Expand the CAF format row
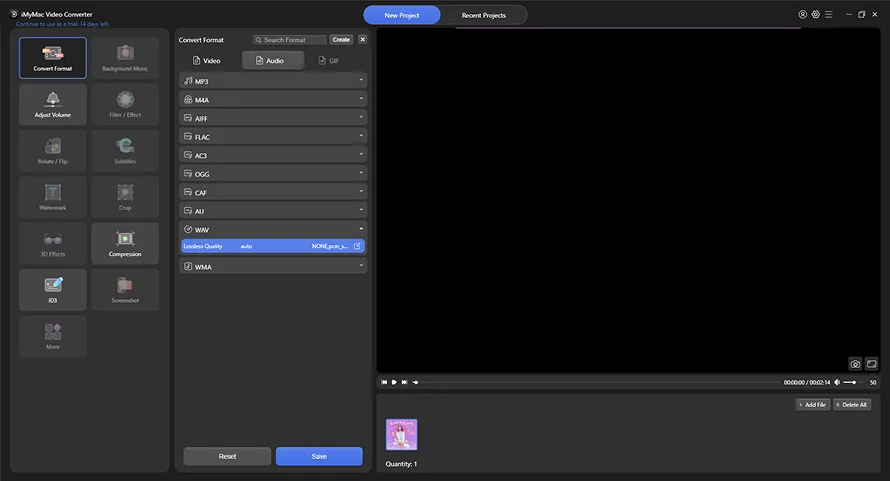The image size is (890, 481). pyautogui.click(x=273, y=193)
